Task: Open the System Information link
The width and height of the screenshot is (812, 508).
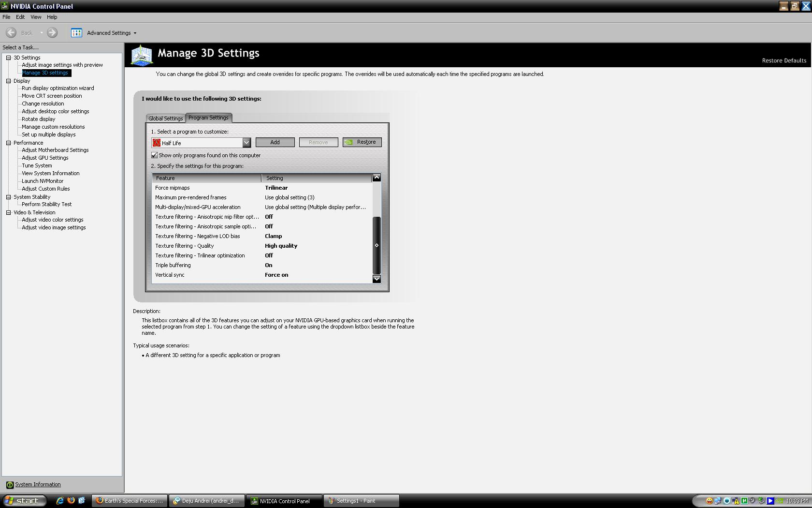Action: (38, 484)
